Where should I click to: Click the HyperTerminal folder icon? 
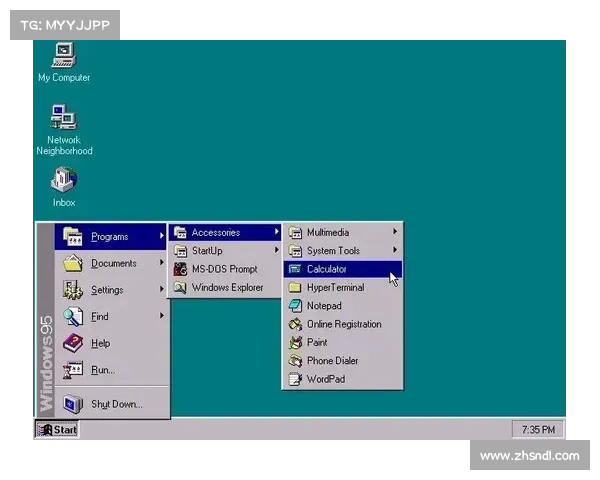(295, 287)
